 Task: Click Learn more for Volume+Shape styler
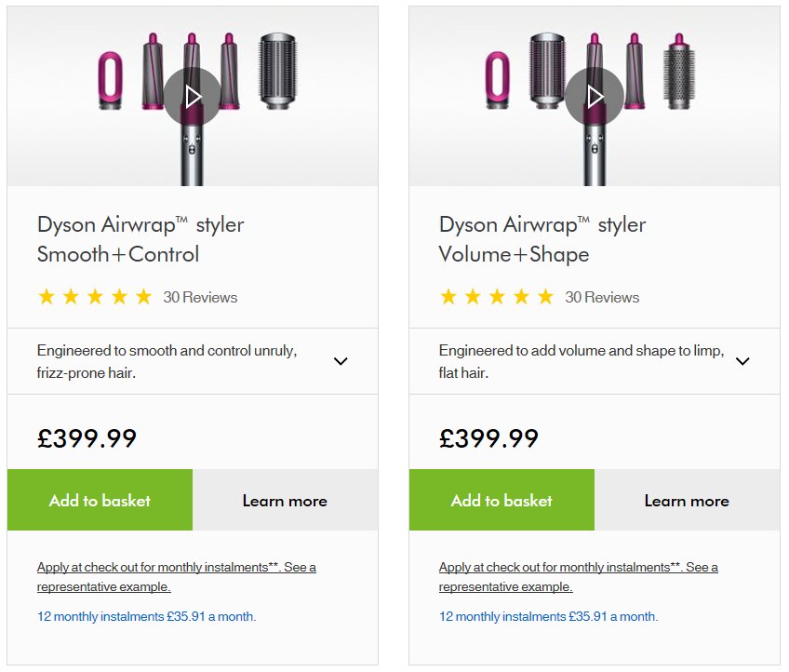(x=687, y=501)
